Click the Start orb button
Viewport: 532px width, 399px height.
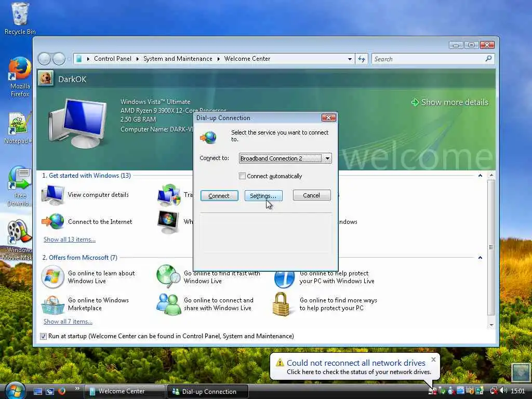[x=15, y=391]
